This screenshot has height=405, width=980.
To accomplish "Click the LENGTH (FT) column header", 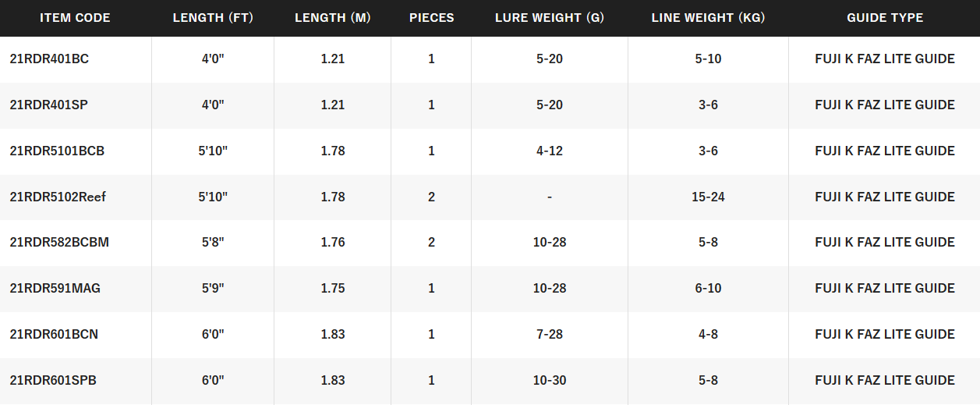I will point(213,18).
